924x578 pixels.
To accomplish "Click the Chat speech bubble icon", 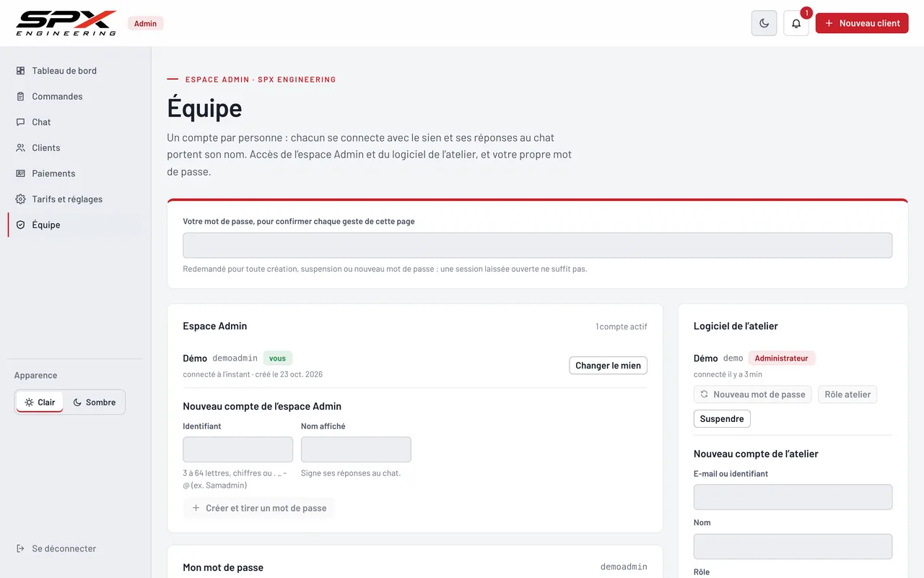I will point(20,122).
